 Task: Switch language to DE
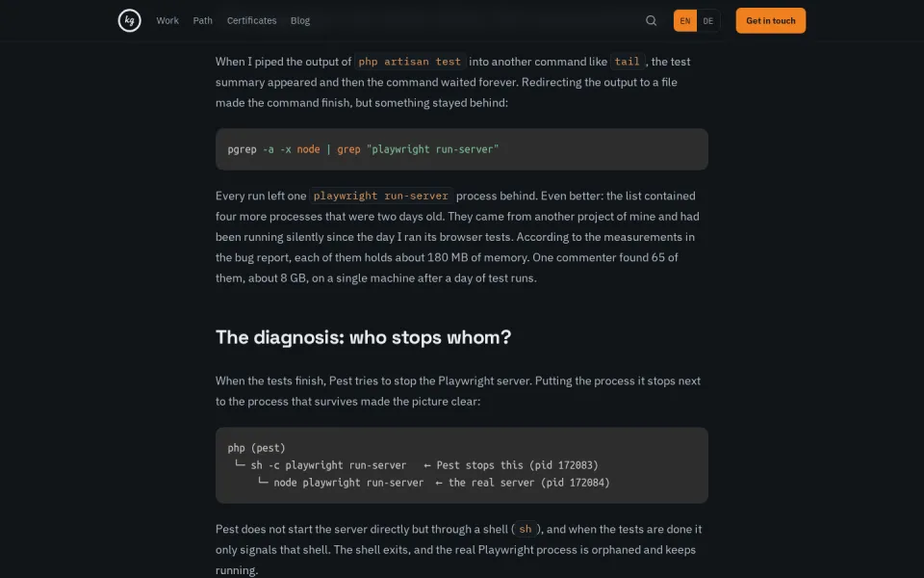[707, 20]
